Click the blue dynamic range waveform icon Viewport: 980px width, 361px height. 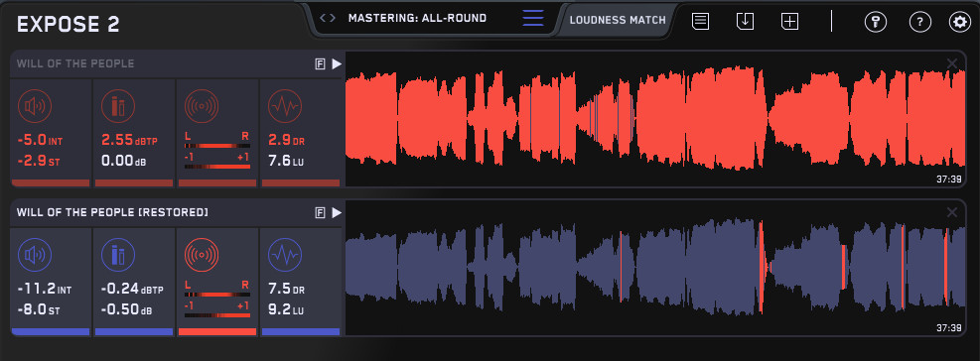[284, 256]
